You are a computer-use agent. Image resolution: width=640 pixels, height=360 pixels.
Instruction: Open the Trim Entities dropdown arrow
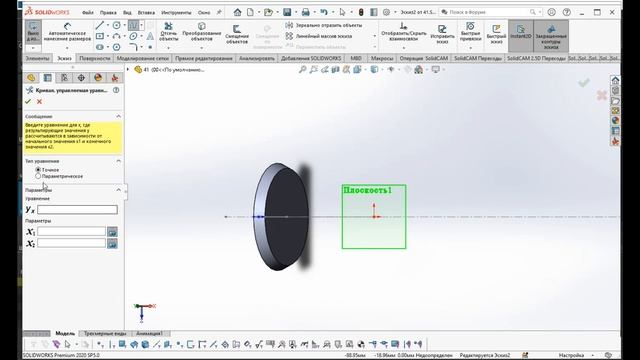coord(169,48)
